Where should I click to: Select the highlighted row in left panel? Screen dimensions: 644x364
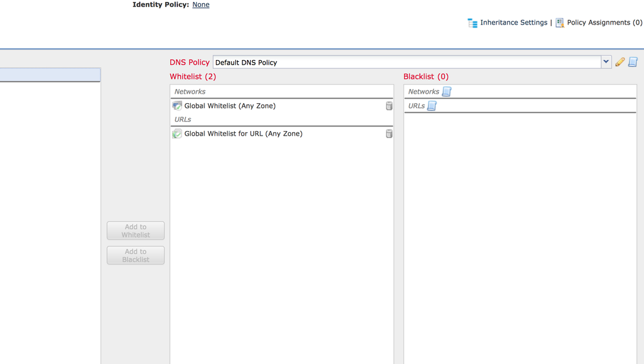click(50, 74)
